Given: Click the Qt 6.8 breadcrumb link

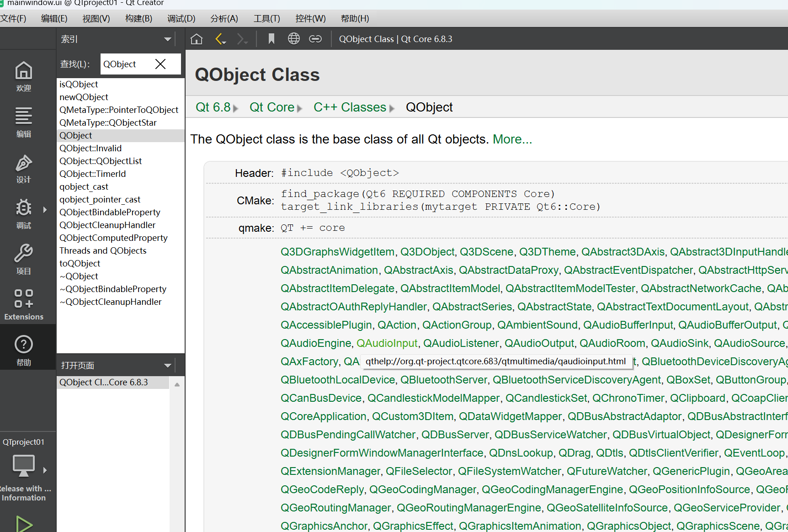Looking at the screenshot, I should [213, 107].
